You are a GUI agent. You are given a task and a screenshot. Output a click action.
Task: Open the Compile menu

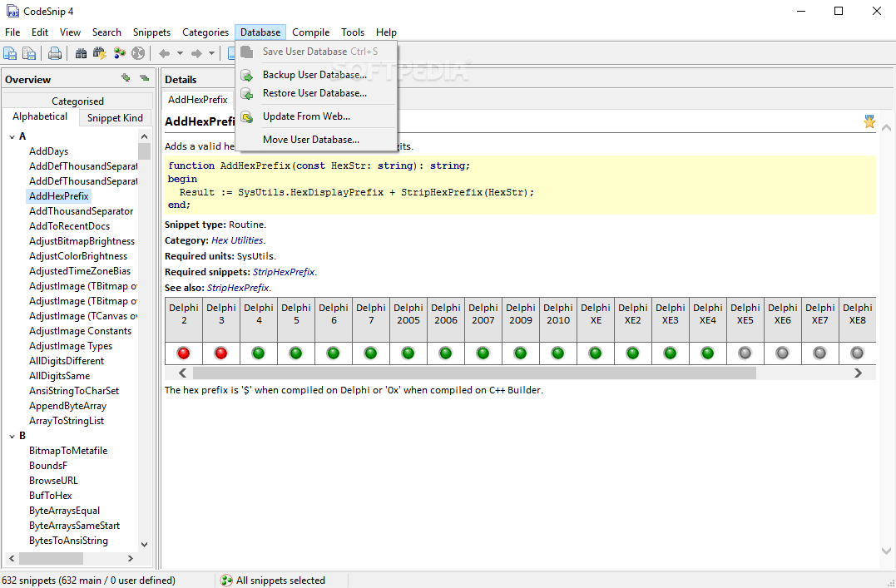311,32
